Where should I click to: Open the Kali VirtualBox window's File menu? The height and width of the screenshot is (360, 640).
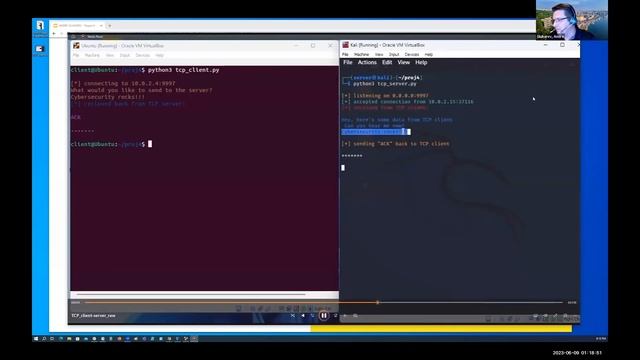(x=345, y=54)
